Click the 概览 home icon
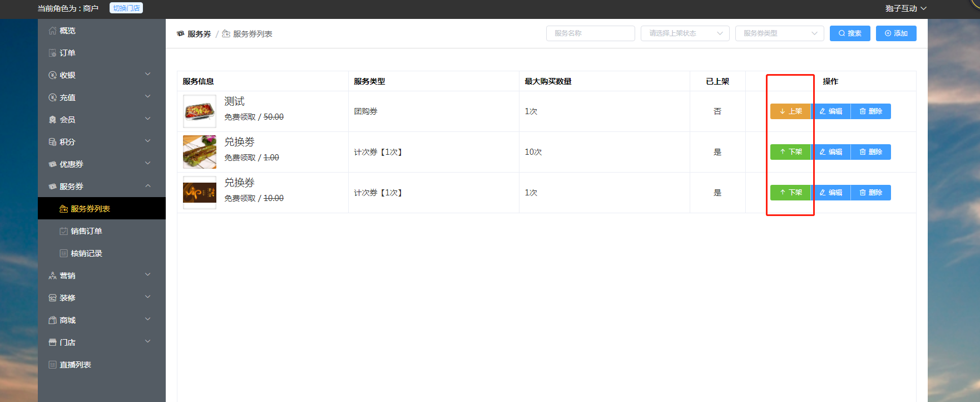The image size is (980, 402). pyautogui.click(x=52, y=31)
